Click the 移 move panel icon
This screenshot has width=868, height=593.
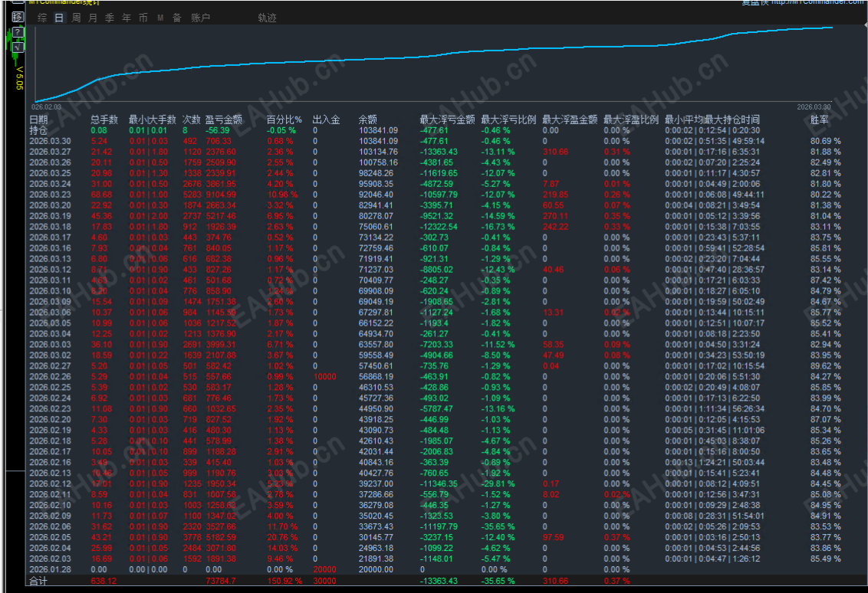[18, 16]
